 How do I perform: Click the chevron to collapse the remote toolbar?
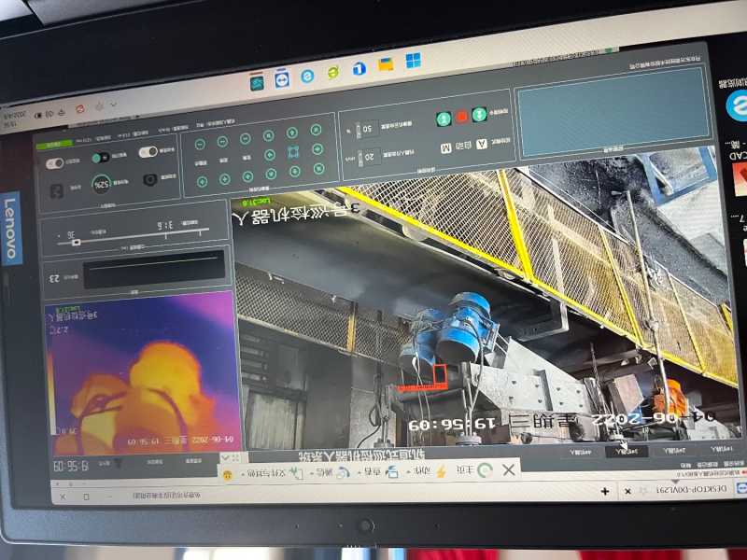tap(225, 457)
